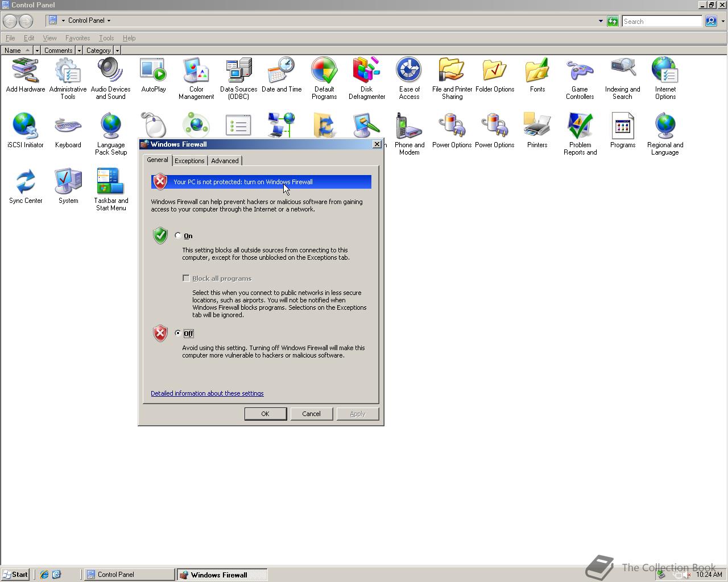Launch Internet Explorer from Quick Launch
728x582 pixels.
44,575
